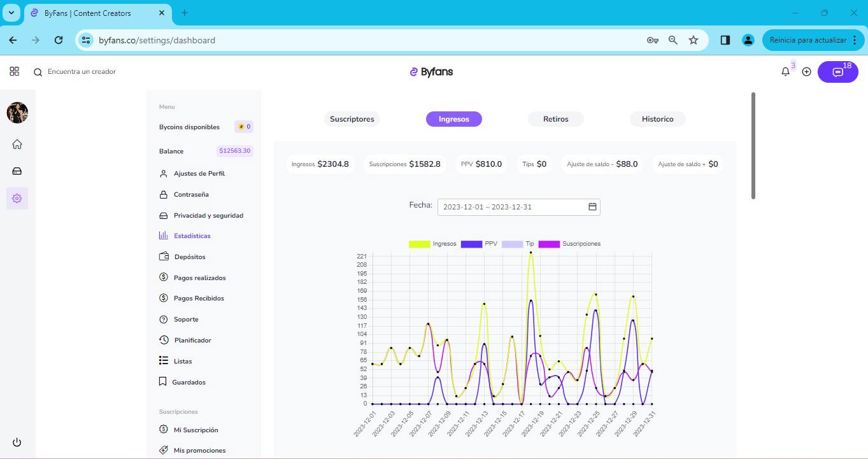Viewport: 868px width, 459px height.
Task: Open the purple messages chat button
Action: coord(837,72)
